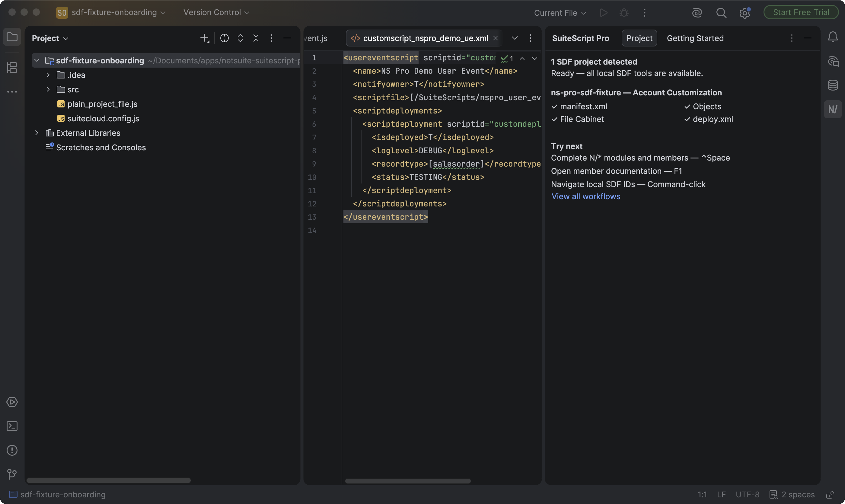Expand the src folder
This screenshot has width=845, height=504.
click(48, 89)
